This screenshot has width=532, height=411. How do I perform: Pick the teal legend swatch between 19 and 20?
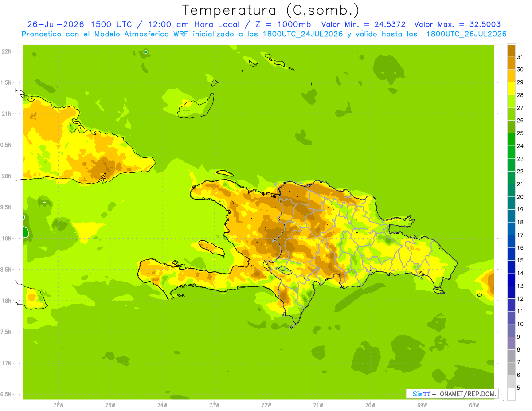511,203
